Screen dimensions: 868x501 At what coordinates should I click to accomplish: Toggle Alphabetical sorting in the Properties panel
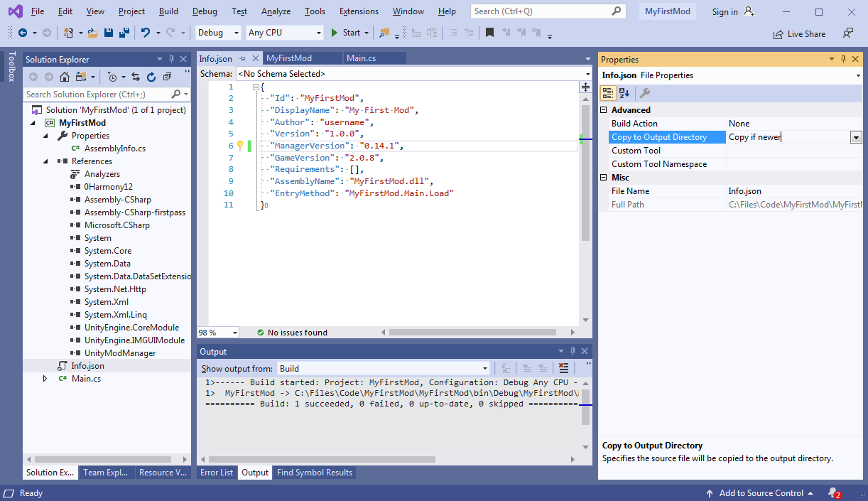pos(624,93)
